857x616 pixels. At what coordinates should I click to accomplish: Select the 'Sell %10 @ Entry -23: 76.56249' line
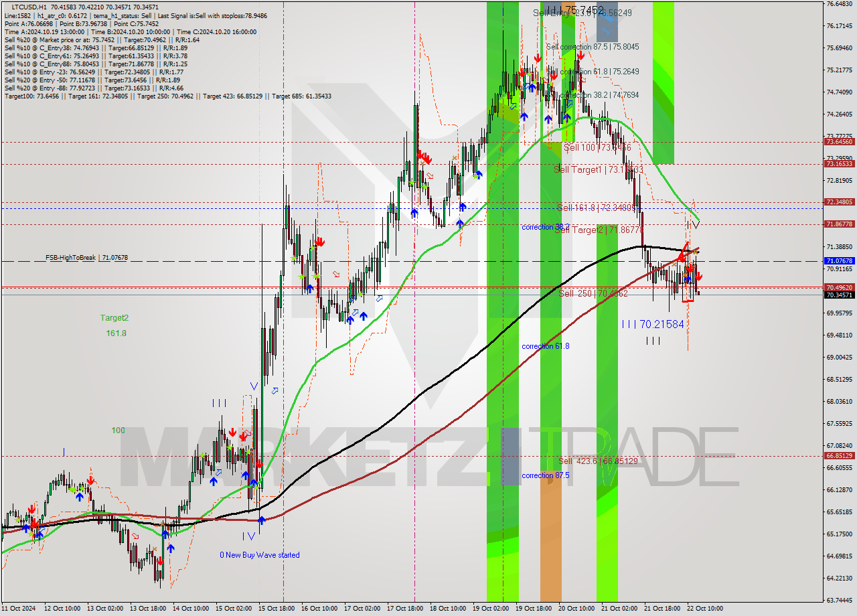coord(94,71)
